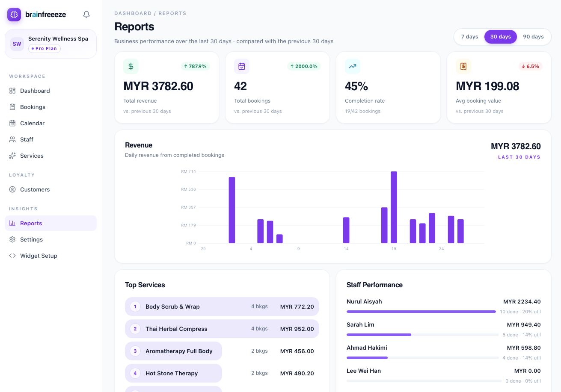The image size is (561, 392).
Task: Click the Total revenue MYR 3782.60 card value
Action: 158,86
